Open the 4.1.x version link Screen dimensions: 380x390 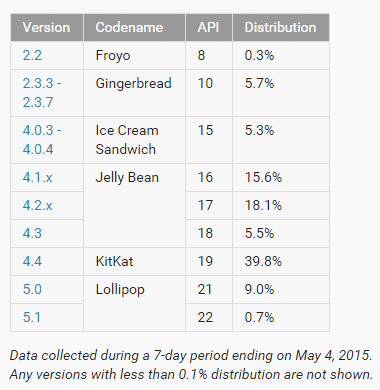click(x=37, y=178)
